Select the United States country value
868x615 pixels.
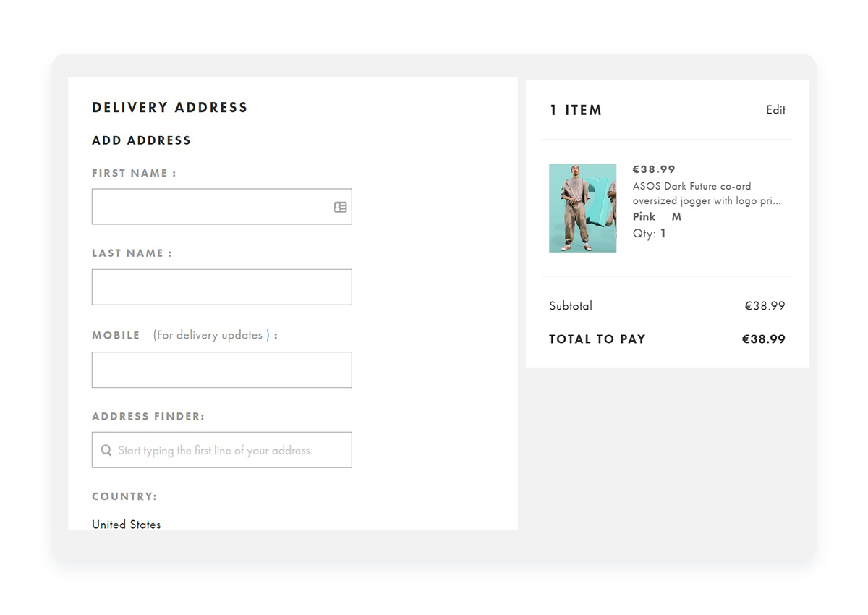tap(127, 525)
